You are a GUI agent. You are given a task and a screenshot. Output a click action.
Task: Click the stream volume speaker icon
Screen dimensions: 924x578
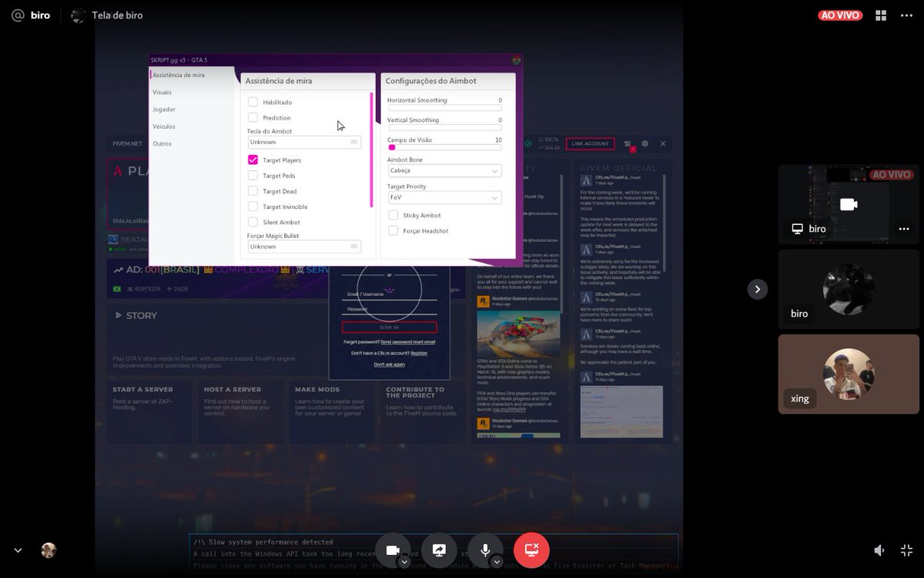879,550
